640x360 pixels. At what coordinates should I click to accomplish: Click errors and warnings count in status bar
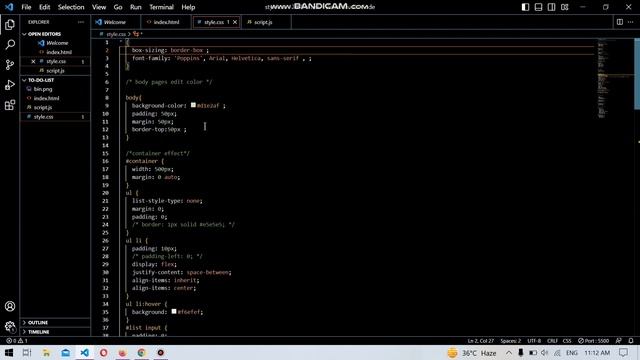coord(17,340)
